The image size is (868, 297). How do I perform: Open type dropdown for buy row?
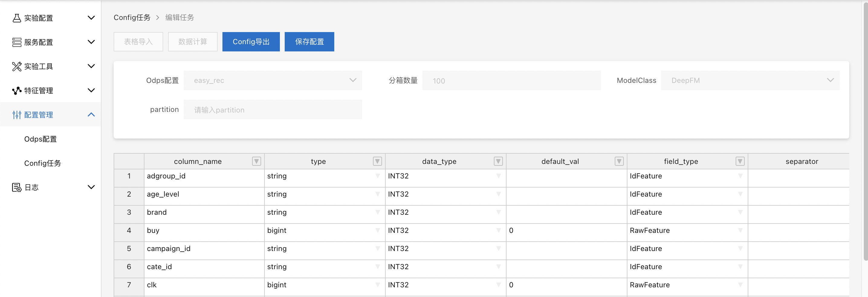[x=377, y=230]
